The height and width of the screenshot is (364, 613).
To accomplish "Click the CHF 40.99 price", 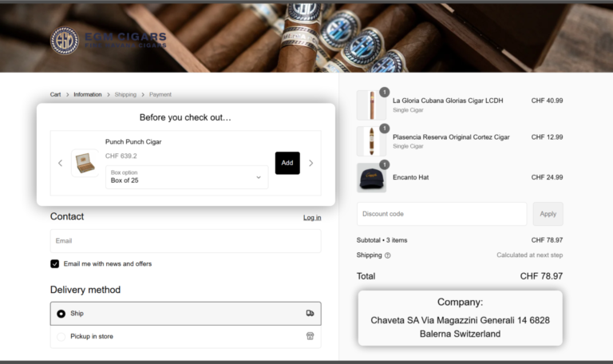I will [547, 101].
